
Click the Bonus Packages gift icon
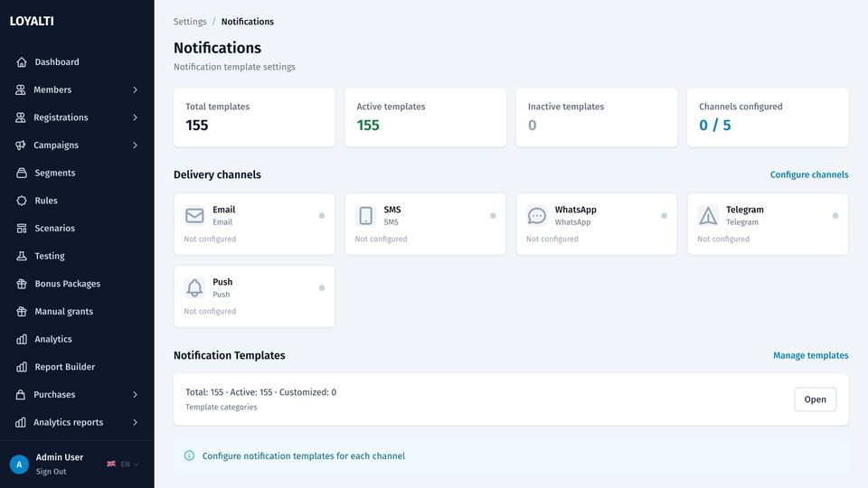point(22,283)
